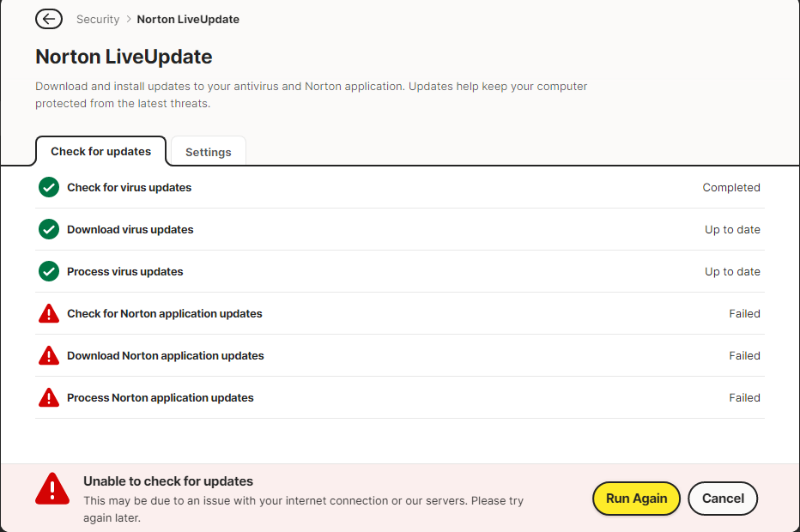Click green checkmark beside Check for virus updates

click(x=49, y=187)
